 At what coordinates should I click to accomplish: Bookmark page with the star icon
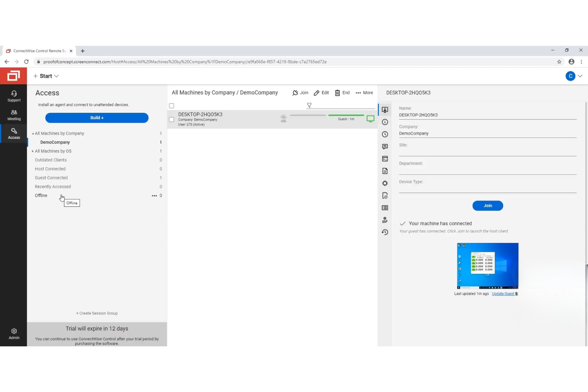tap(559, 62)
